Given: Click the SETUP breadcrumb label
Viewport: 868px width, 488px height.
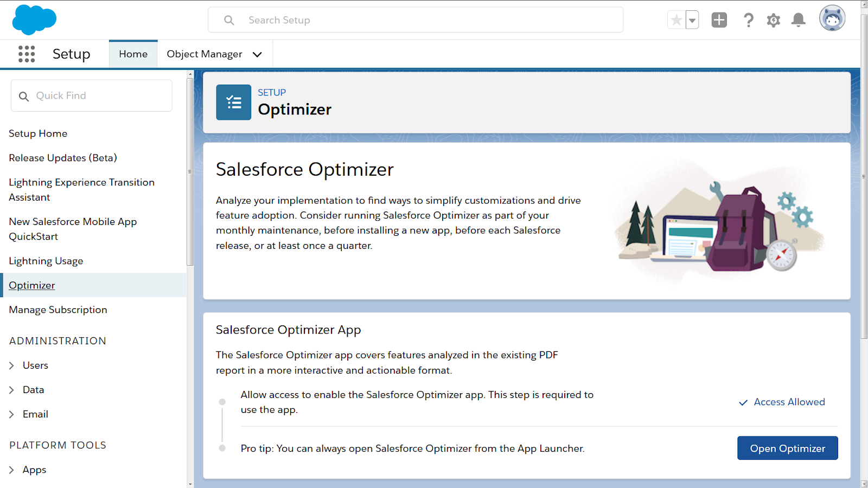Looking at the screenshot, I should click(x=272, y=93).
